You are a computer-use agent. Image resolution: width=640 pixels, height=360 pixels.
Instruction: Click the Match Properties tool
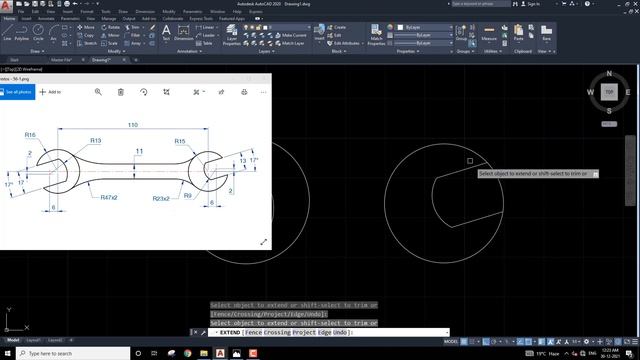click(x=376, y=35)
